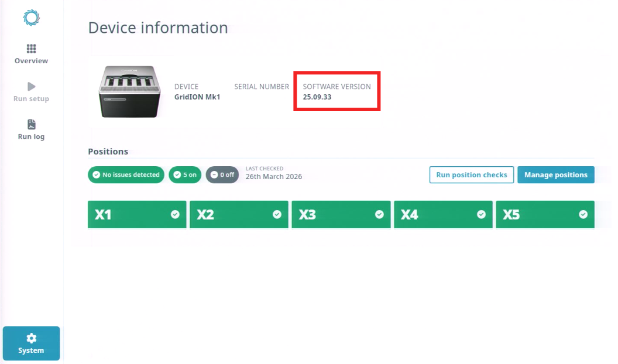Click the 26th March 2026 date
Screen dimensions: 618x364
274,177
